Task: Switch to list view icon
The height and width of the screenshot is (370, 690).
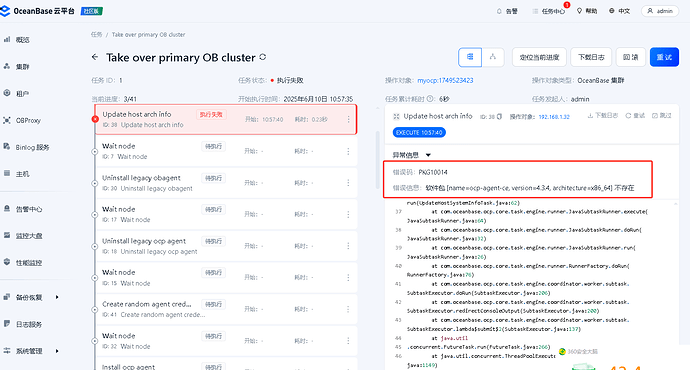Action: 470,57
